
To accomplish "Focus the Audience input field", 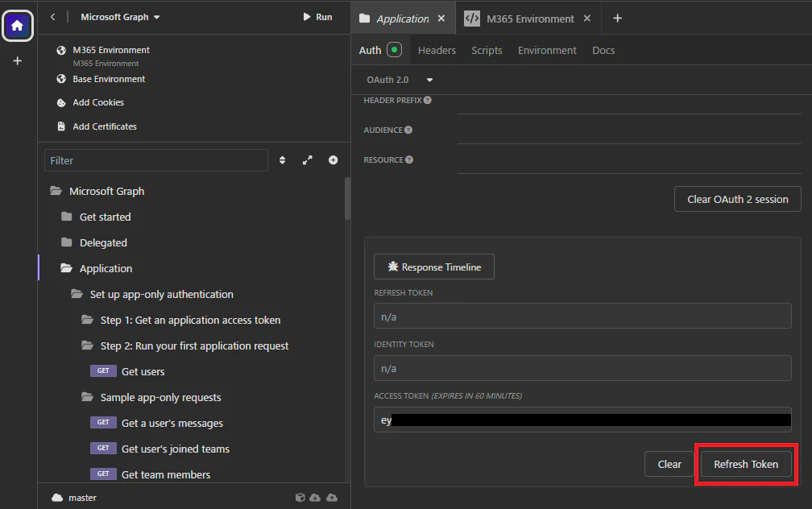I will 629,134.
